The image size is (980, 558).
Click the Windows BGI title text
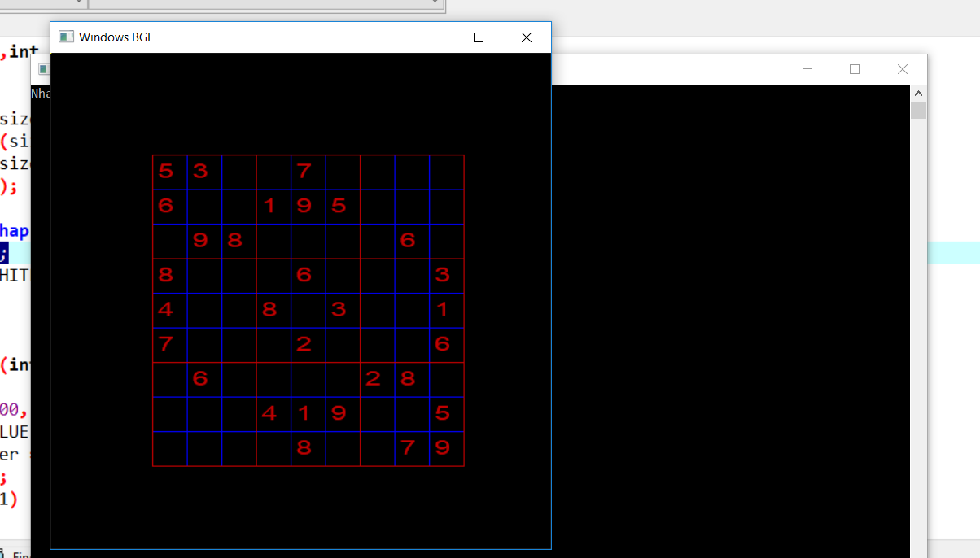(114, 37)
